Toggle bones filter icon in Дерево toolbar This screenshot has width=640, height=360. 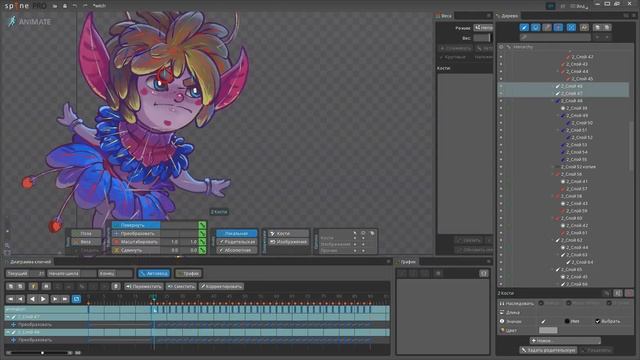click(524, 27)
